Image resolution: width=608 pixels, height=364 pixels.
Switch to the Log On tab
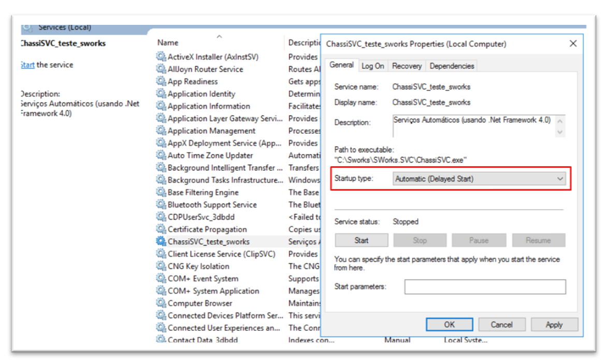tap(372, 66)
